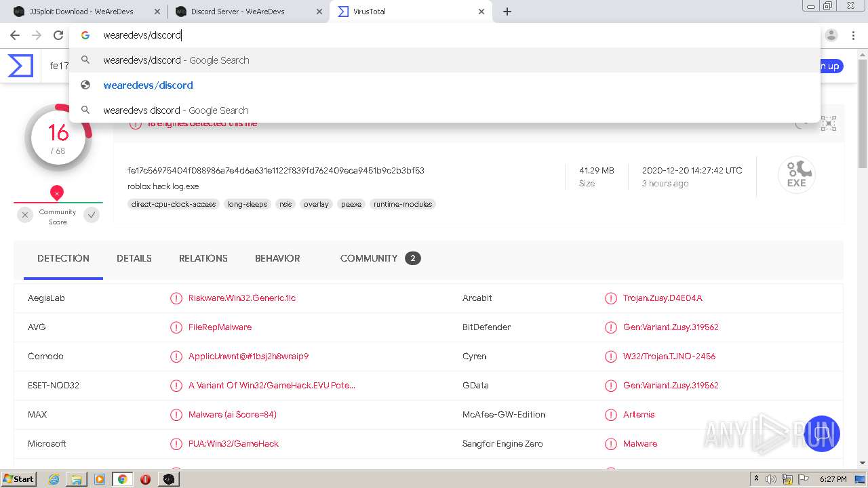
Task: Open media player from the taskbar
Action: click(100, 479)
